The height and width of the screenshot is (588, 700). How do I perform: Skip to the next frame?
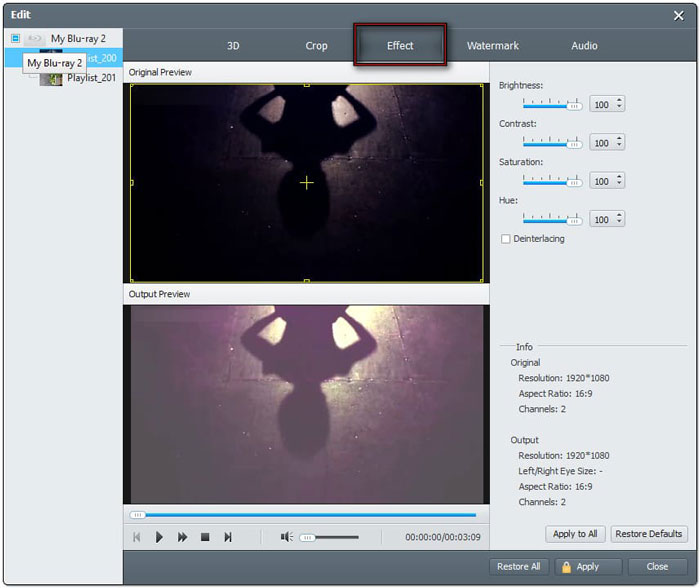(228, 537)
